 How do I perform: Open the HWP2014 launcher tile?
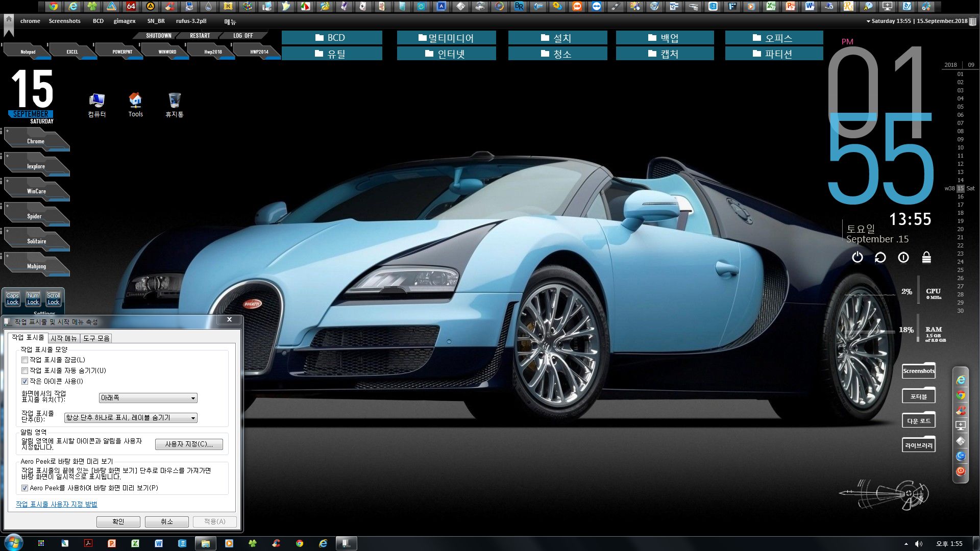point(257,51)
